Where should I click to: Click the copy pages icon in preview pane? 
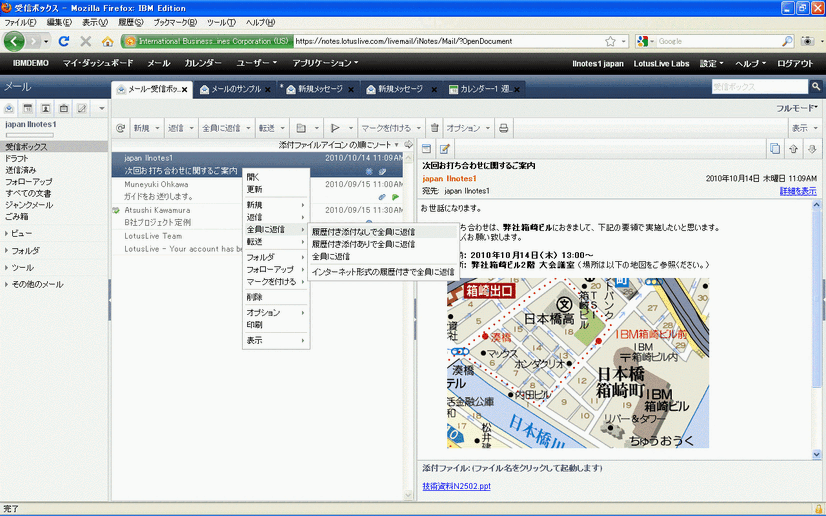(x=775, y=149)
